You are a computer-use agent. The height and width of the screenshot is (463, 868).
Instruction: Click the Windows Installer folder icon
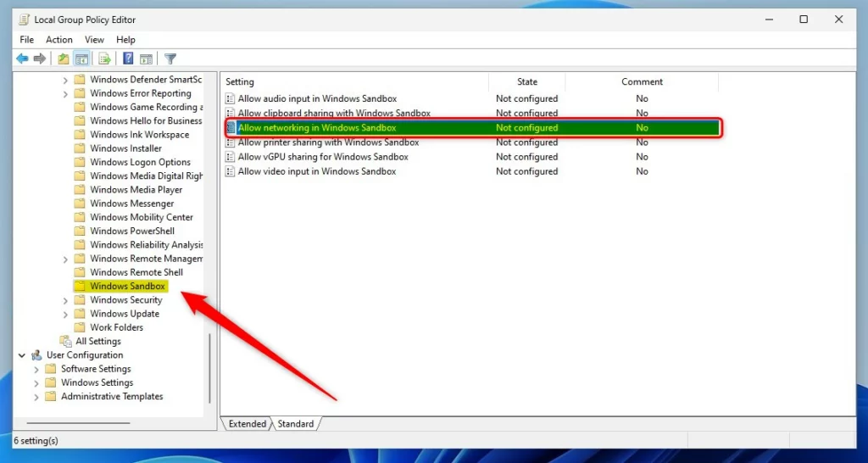pyautogui.click(x=80, y=148)
